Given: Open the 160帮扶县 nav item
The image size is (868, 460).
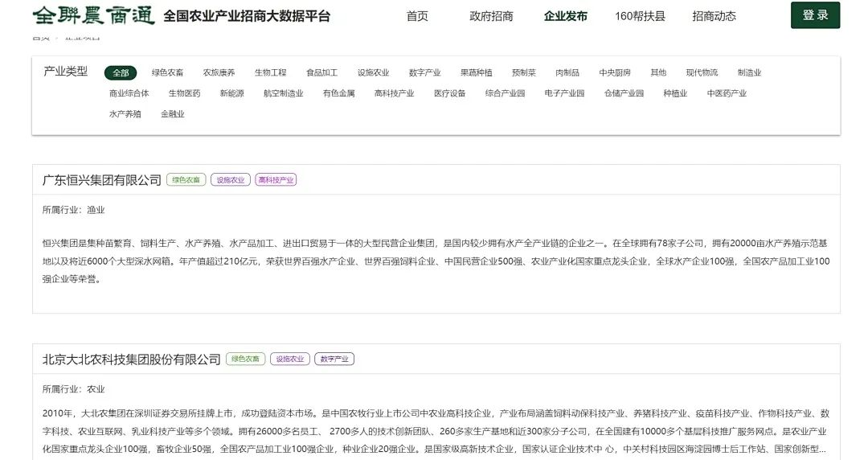Looking at the screenshot, I should (640, 16).
